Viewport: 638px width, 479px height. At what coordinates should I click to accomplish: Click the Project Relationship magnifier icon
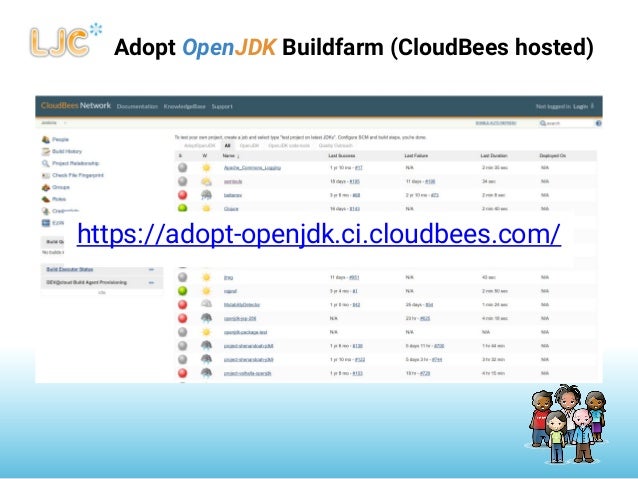(x=46, y=163)
